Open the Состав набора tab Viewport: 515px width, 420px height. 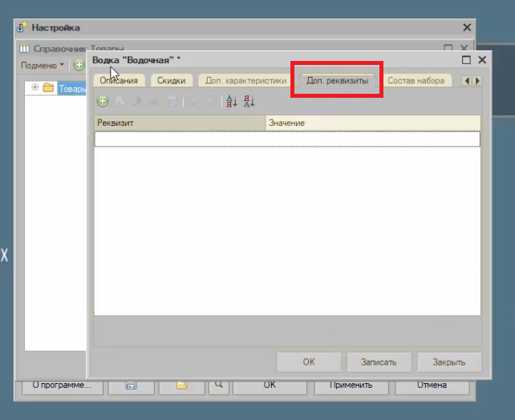point(416,80)
